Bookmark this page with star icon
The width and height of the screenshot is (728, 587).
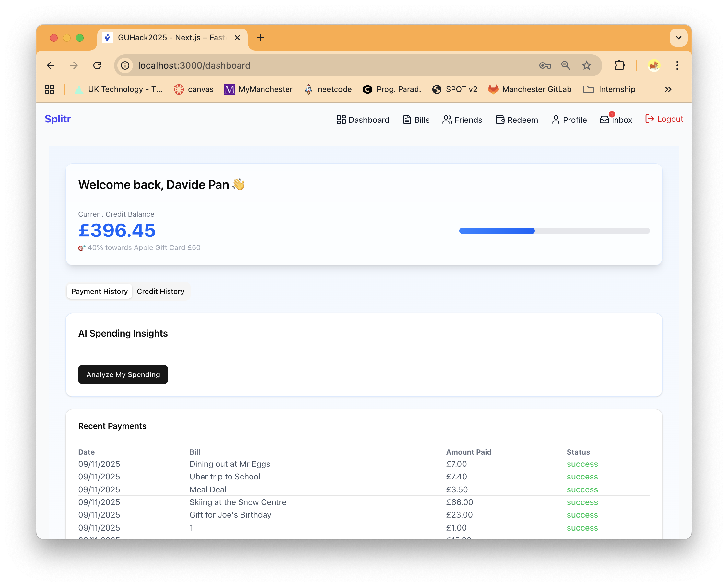tap(586, 65)
